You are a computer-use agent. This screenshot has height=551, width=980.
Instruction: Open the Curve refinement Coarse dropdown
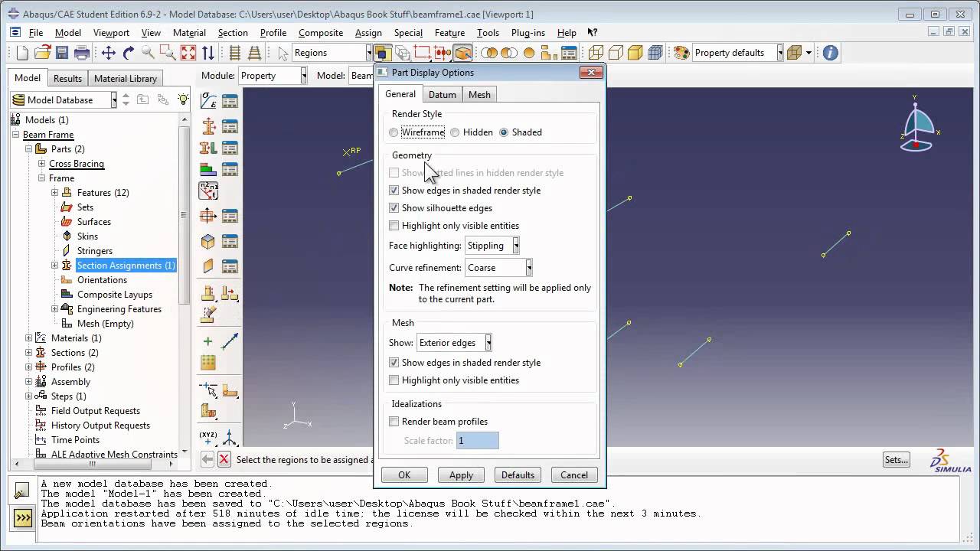(498, 268)
